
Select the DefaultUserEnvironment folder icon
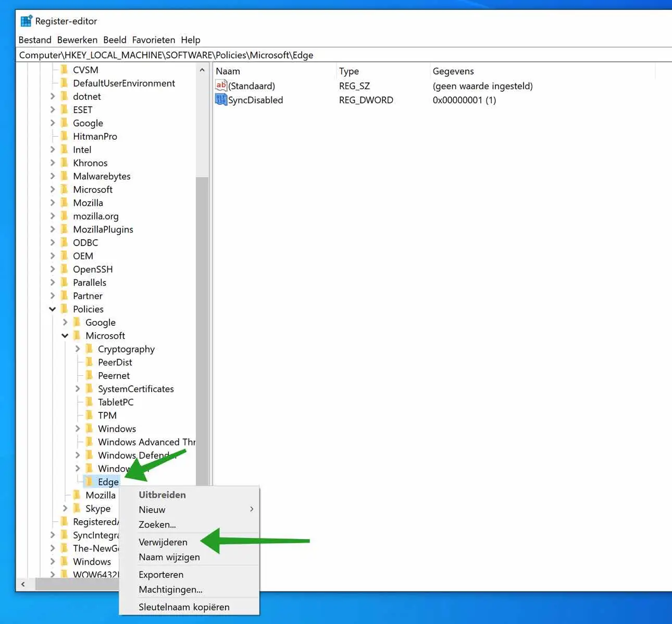[x=65, y=83]
